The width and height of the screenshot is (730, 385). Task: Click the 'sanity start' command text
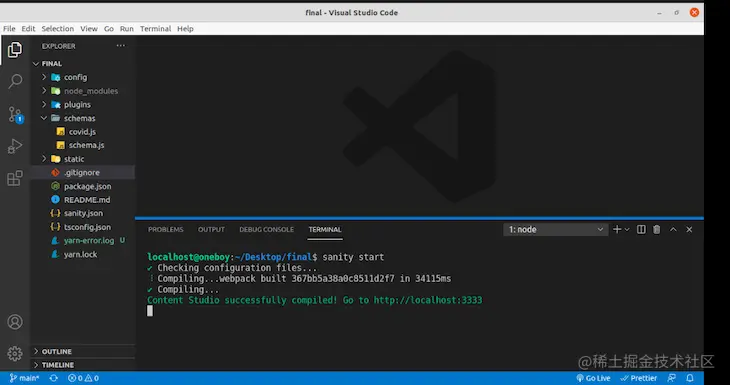[x=353, y=257]
